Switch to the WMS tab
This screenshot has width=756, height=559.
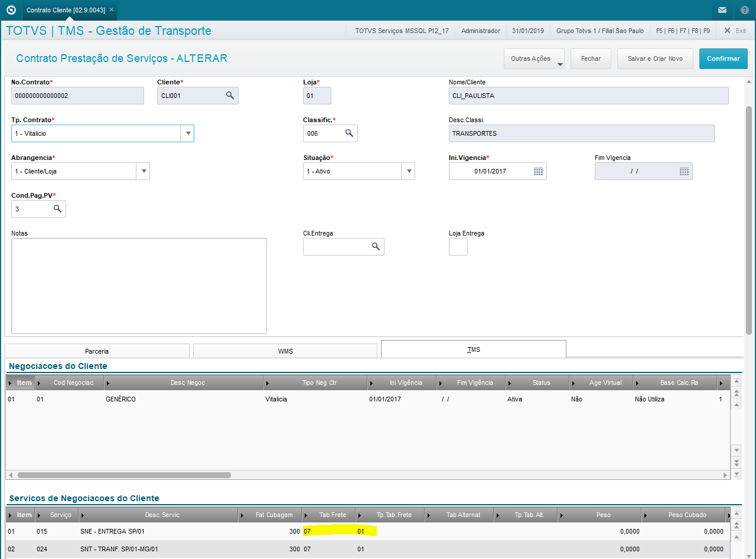285,351
